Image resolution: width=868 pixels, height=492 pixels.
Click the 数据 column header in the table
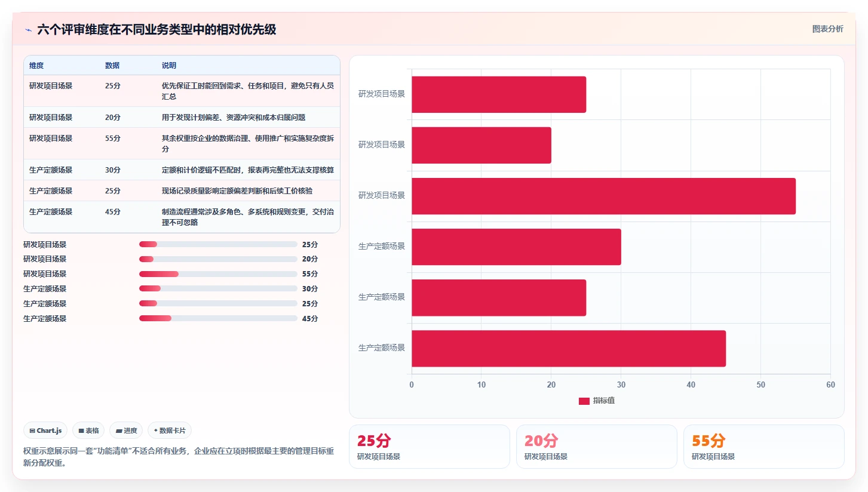(112, 66)
